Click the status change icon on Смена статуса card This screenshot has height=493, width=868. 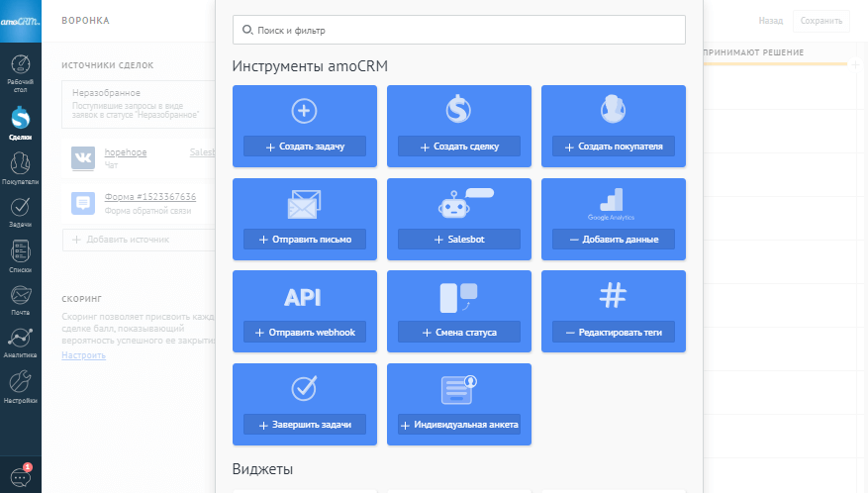[x=458, y=297]
